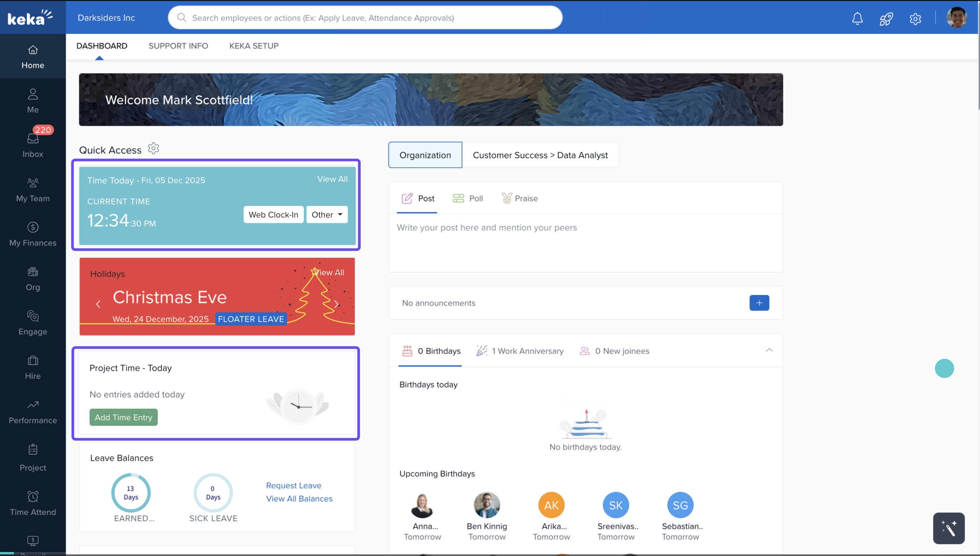Collapse the birthdays section chevron

[x=769, y=350]
